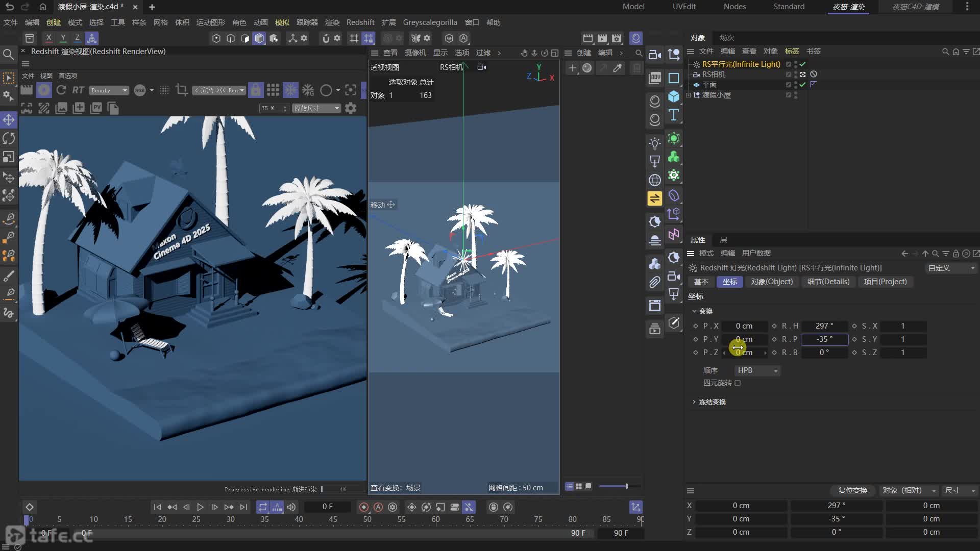Refresh the Redshift RenderView render
This screenshot has height=551, width=980.
click(x=61, y=90)
